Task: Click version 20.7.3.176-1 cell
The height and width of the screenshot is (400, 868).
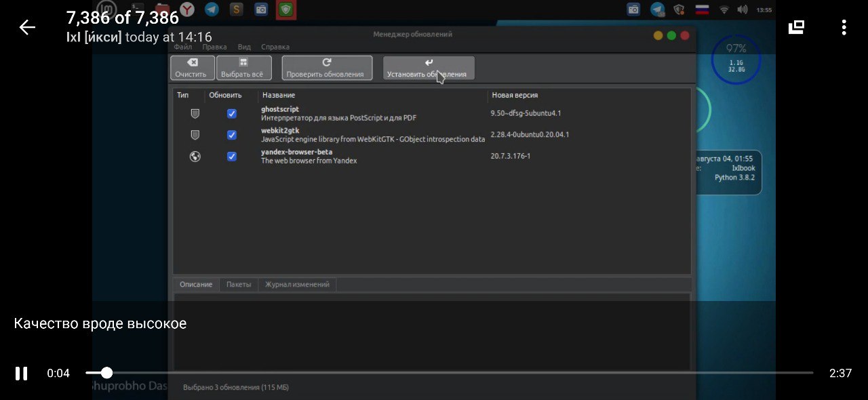Action: pos(511,156)
